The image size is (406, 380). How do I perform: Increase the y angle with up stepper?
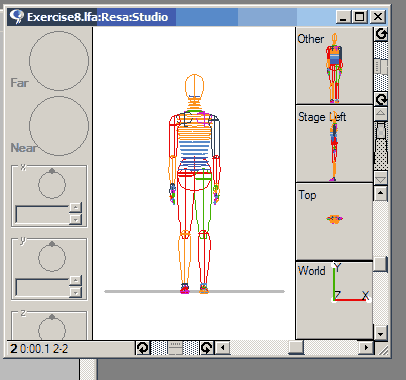(75, 280)
